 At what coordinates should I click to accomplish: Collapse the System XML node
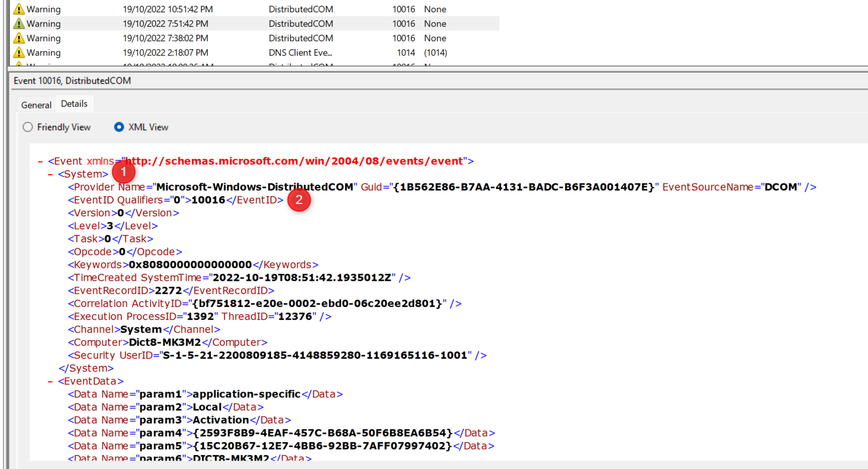pyautogui.click(x=51, y=174)
